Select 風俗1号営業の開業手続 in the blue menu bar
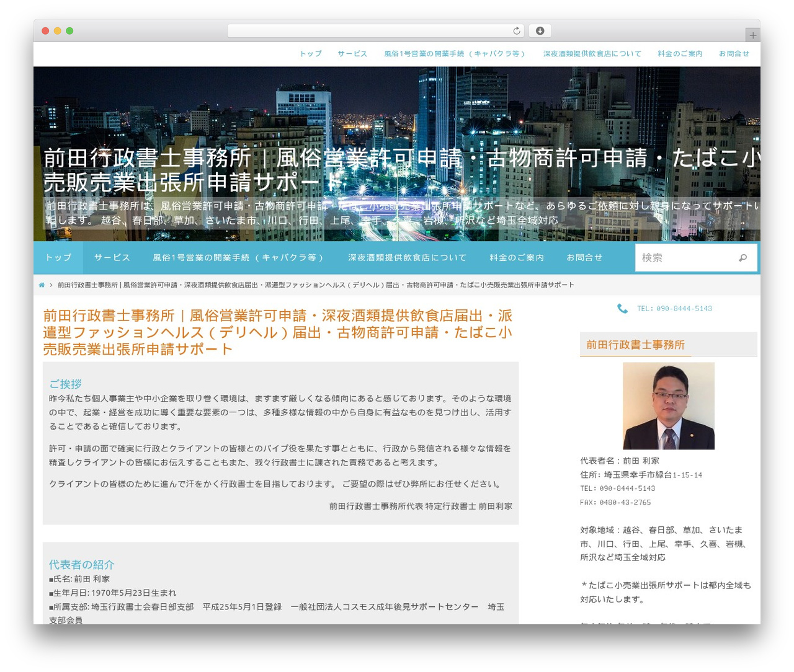This screenshot has height=672, width=794. (x=239, y=258)
